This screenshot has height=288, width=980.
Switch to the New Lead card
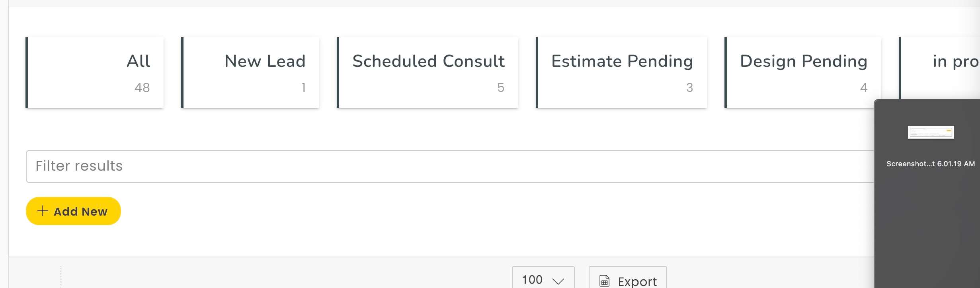250,72
